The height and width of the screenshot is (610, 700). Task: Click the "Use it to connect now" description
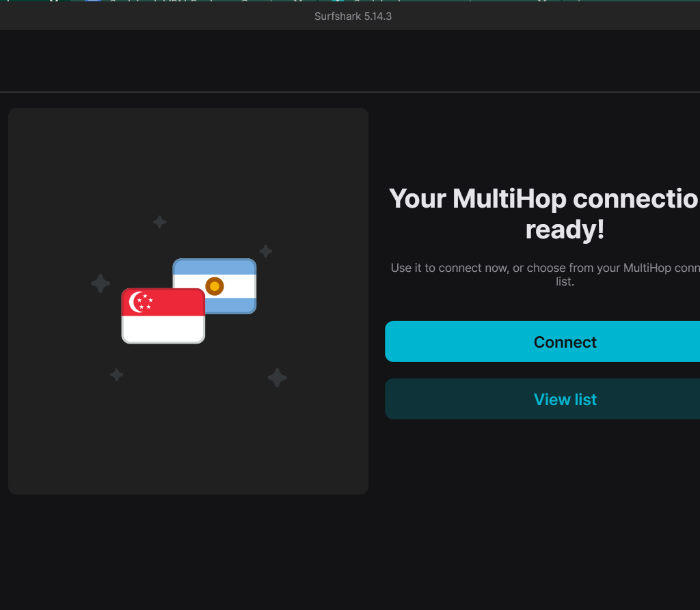tap(545, 275)
